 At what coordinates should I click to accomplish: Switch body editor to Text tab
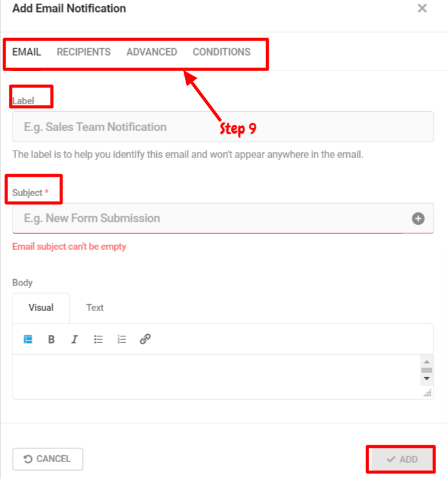coord(95,308)
